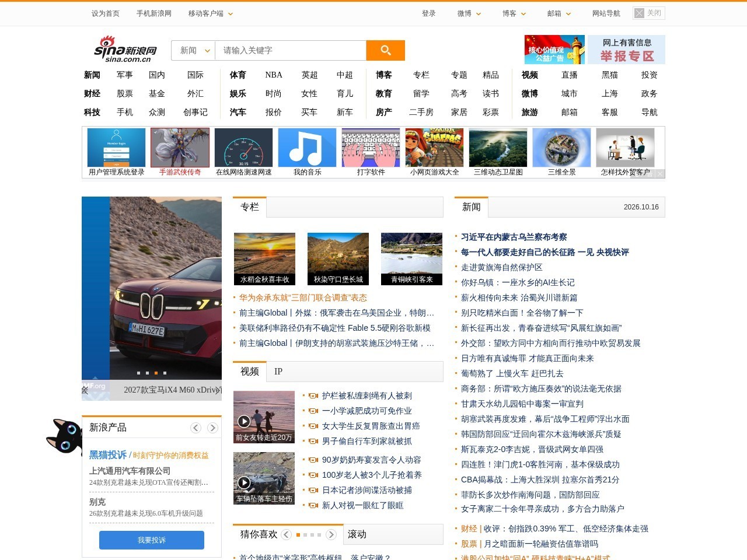Click the 请输入关键字 search input field
This screenshot has height=560, width=747.
point(291,50)
